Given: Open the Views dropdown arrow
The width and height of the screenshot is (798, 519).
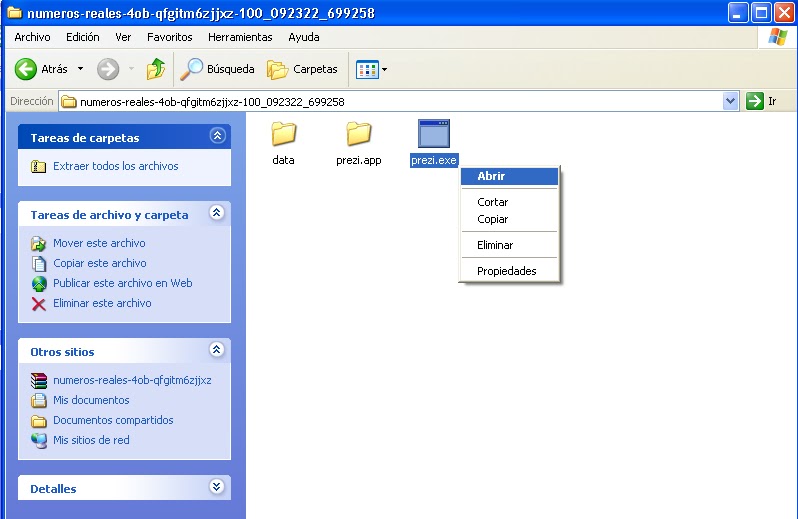Looking at the screenshot, I should coord(384,69).
